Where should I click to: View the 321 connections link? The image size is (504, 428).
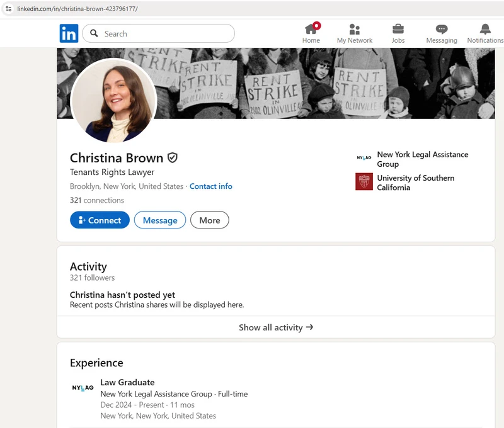[x=97, y=200]
